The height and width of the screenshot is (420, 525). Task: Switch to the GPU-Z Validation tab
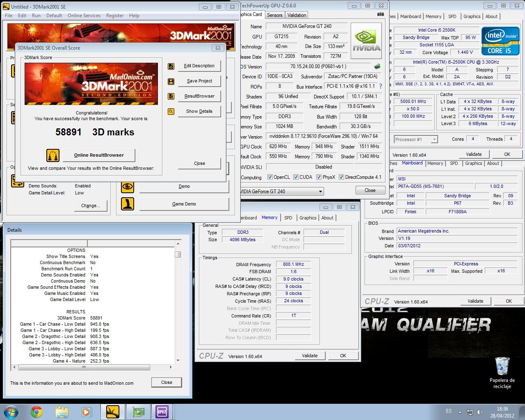pos(297,15)
